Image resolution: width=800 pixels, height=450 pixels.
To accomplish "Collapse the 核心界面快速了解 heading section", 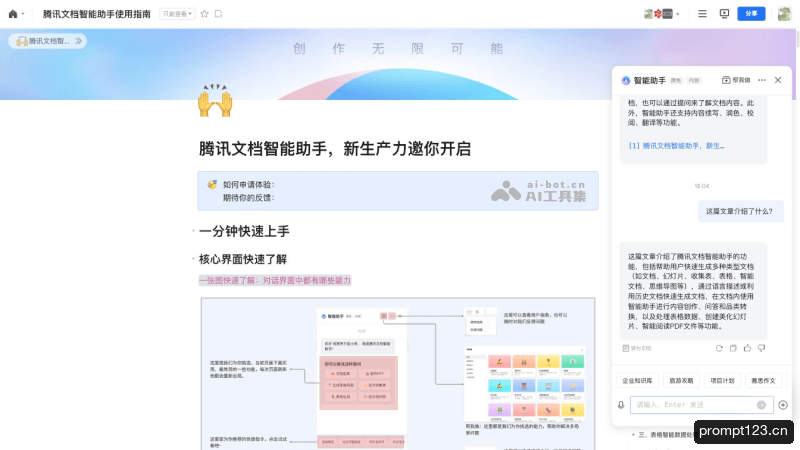I will pyautogui.click(x=193, y=259).
